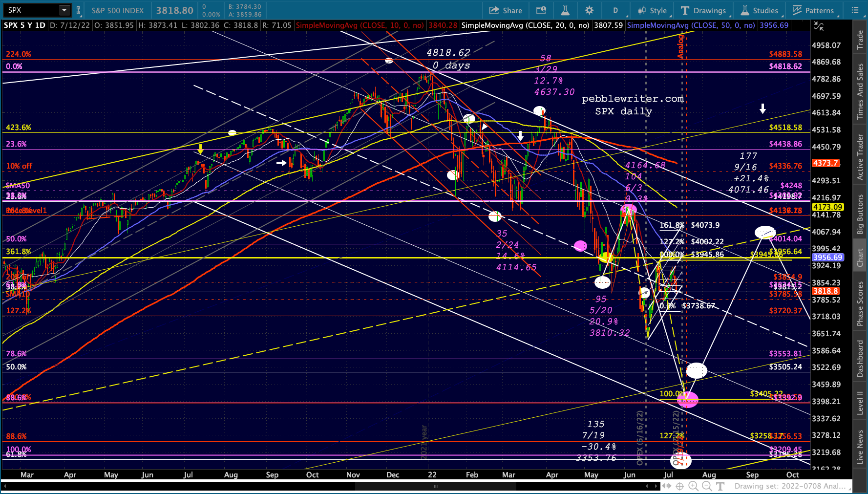Click the SPX 5 Y 1D chart title
The height and width of the screenshot is (494, 868).
(x=24, y=25)
